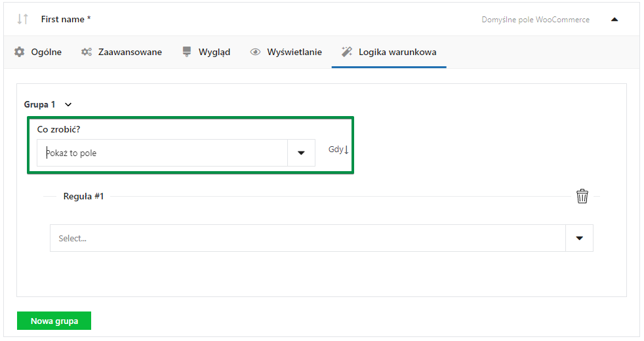644x341 pixels.
Task: Switch to the Ogólne tab
Action: point(46,52)
